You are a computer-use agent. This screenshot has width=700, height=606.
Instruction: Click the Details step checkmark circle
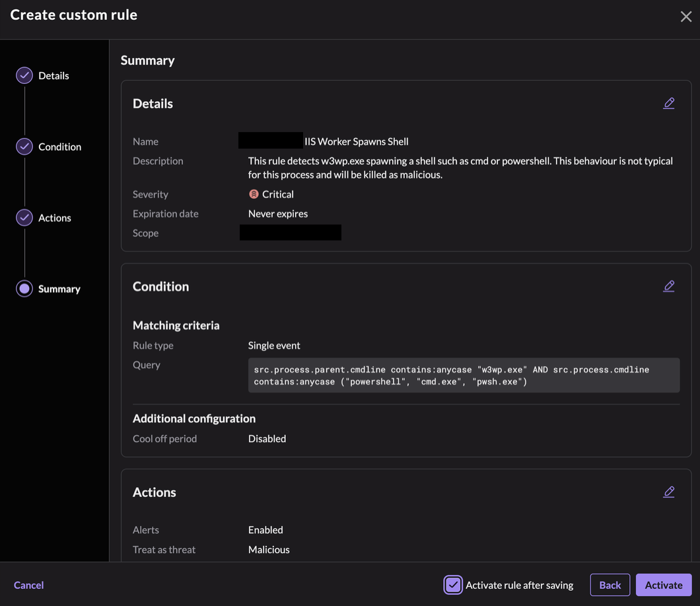(24, 75)
